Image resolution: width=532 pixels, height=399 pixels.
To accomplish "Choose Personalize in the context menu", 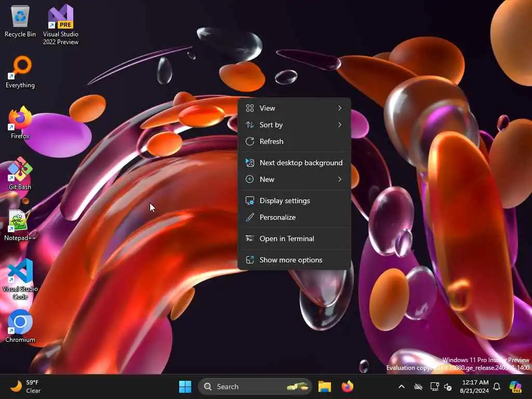I will [294, 218].
